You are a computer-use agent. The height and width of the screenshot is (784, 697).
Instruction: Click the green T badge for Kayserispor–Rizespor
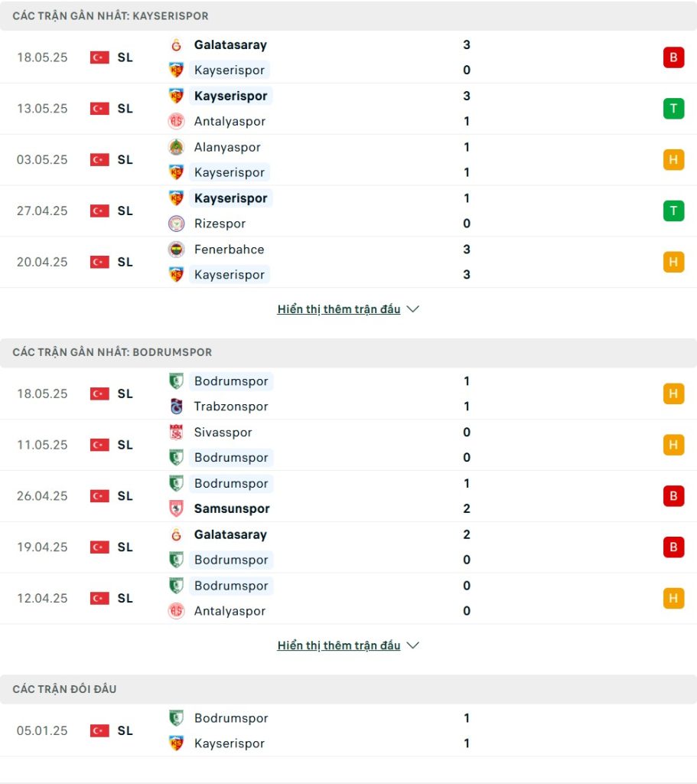(673, 211)
